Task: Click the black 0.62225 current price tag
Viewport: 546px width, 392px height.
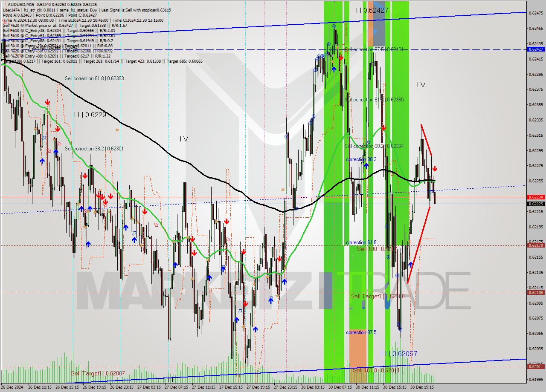Action: click(536, 204)
